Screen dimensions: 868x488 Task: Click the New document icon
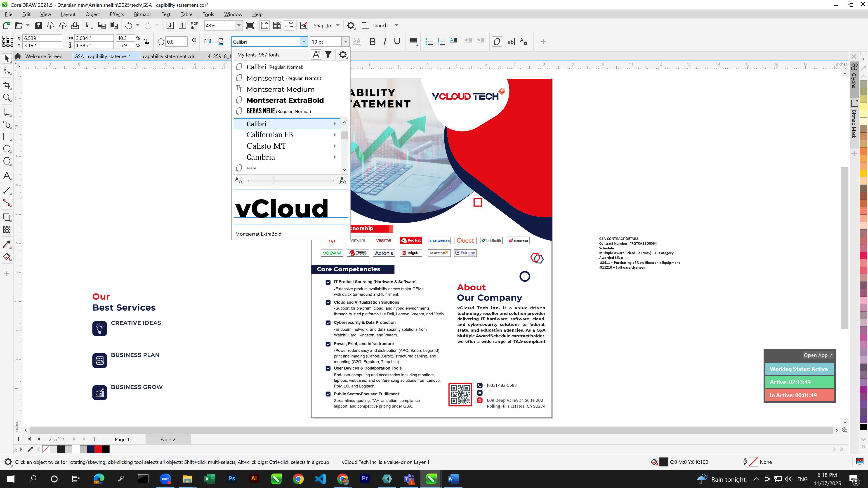tap(6, 25)
